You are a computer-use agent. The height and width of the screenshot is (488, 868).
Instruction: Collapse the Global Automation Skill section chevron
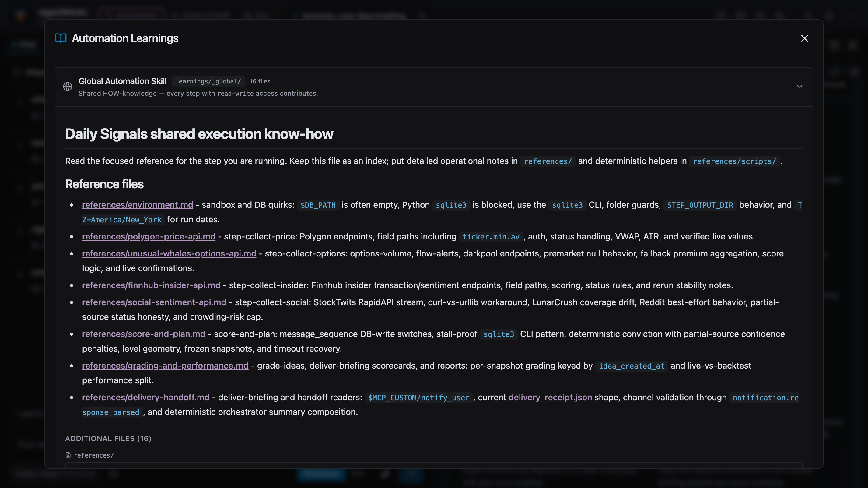(800, 87)
